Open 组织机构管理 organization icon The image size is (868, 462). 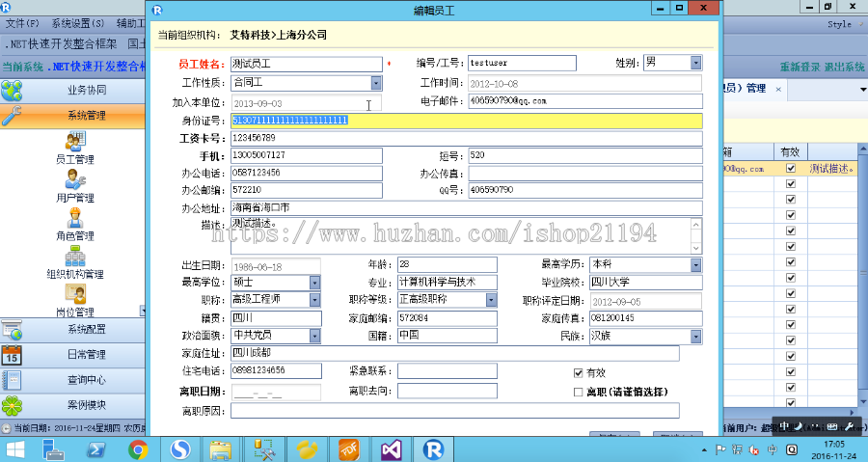(75, 257)
